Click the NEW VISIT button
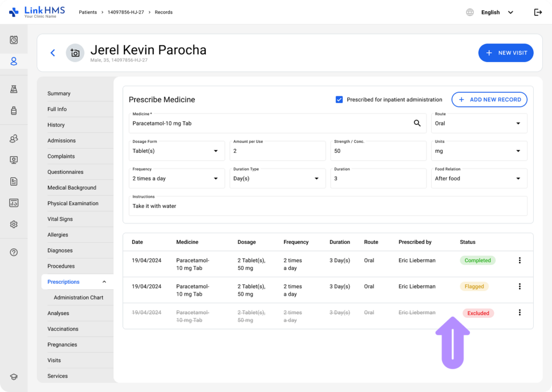This screenshot has width=552, height=392. pos(506,53)
